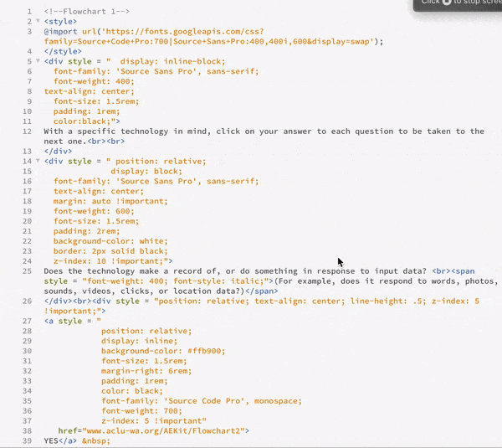Click 'font-size: 1.5rem;' on line 9
The width and height of the screenshot is (502, 448).
pyautogui.click(x=96, y=101)
